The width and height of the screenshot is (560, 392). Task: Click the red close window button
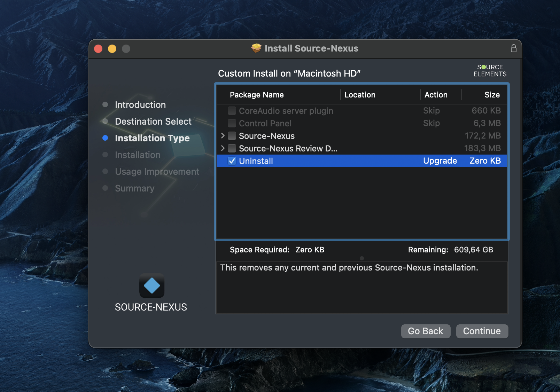point(98,49)
